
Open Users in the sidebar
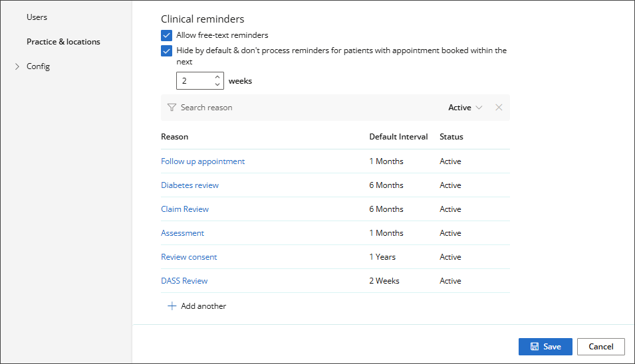pos(37,17)
